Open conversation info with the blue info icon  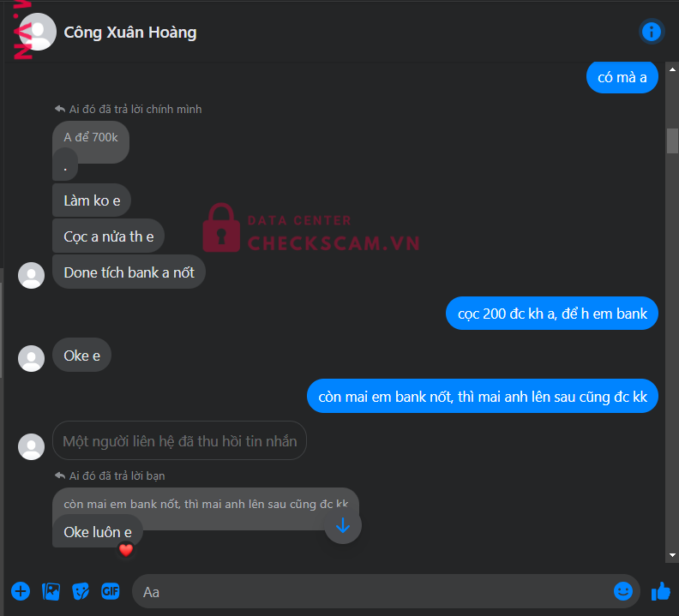point(651,32)
